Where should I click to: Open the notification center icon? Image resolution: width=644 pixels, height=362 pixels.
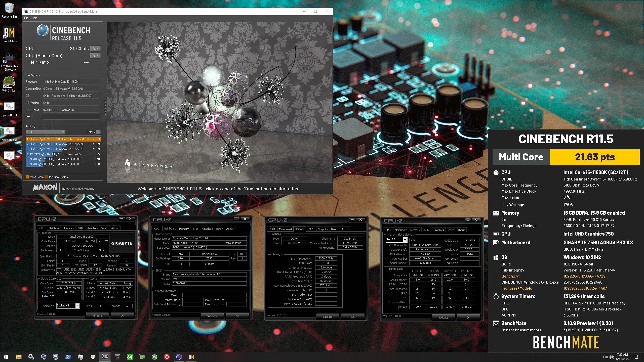click(636, 357)
